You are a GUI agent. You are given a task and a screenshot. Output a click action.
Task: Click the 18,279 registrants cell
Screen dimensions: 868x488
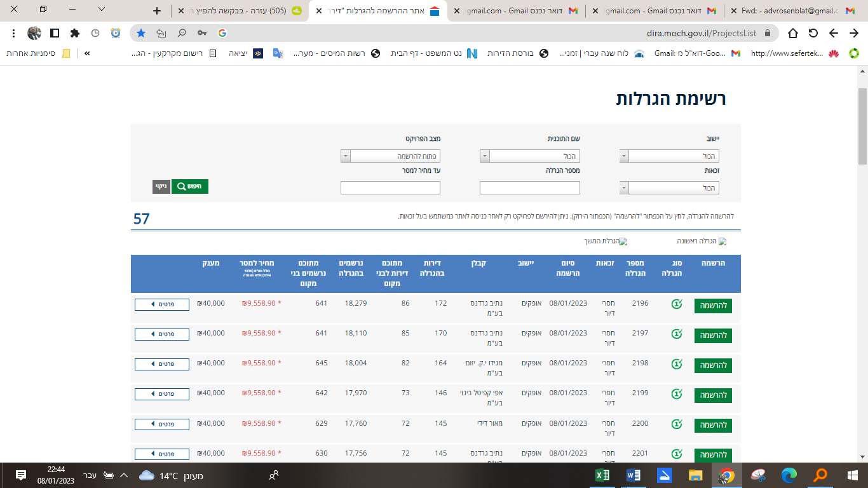click(356, 303)
